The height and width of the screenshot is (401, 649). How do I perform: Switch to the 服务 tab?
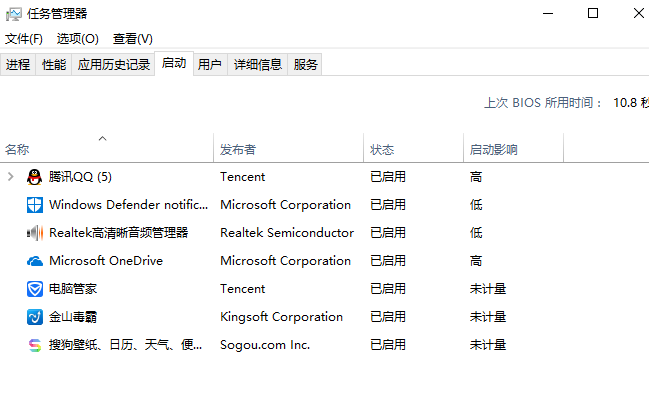coord(306,65)
